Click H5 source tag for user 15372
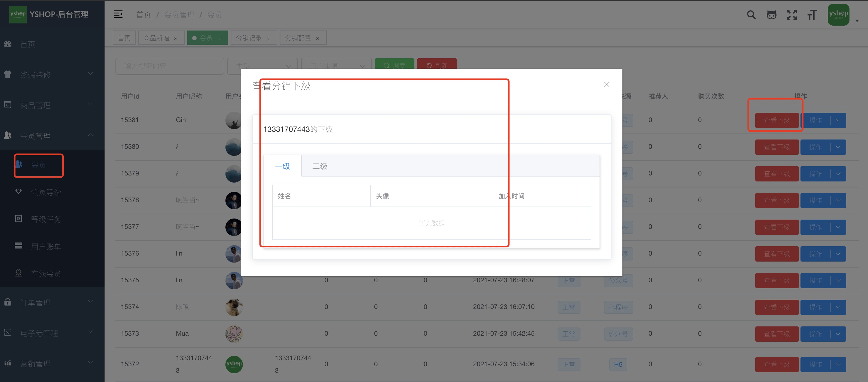 [618, 364]
